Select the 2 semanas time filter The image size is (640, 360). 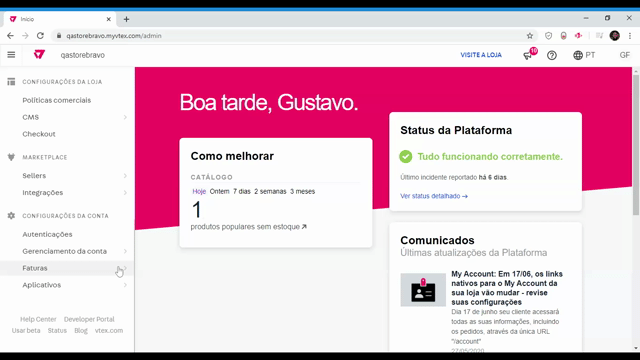[x=270, y=191]
